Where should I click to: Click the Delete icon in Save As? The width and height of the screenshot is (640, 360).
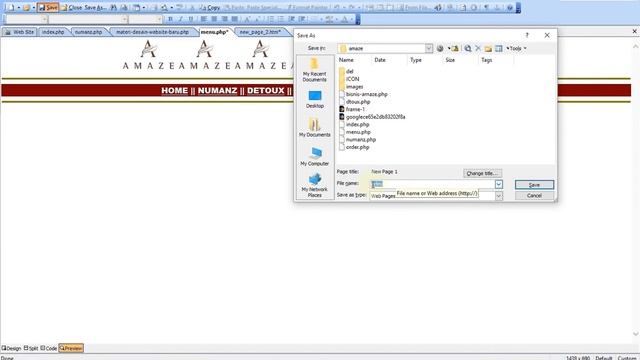click(x=478, y=48)
